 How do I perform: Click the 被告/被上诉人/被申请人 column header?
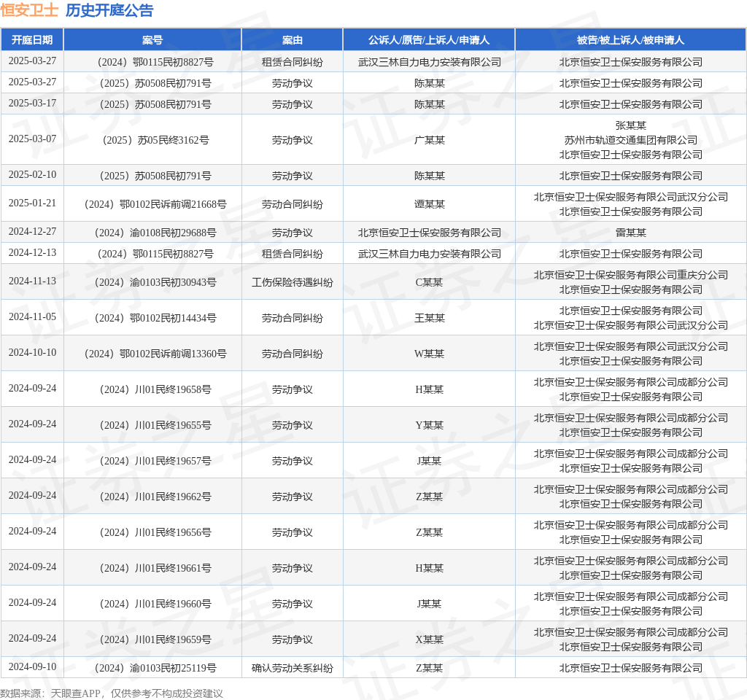630,40
